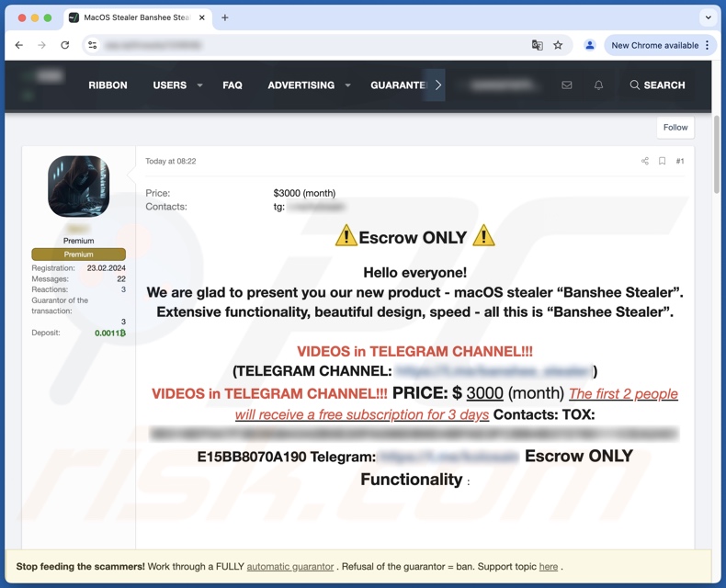Viewport: 726px width, 588px height.
Task: Reload the current page
Action: 65,45
